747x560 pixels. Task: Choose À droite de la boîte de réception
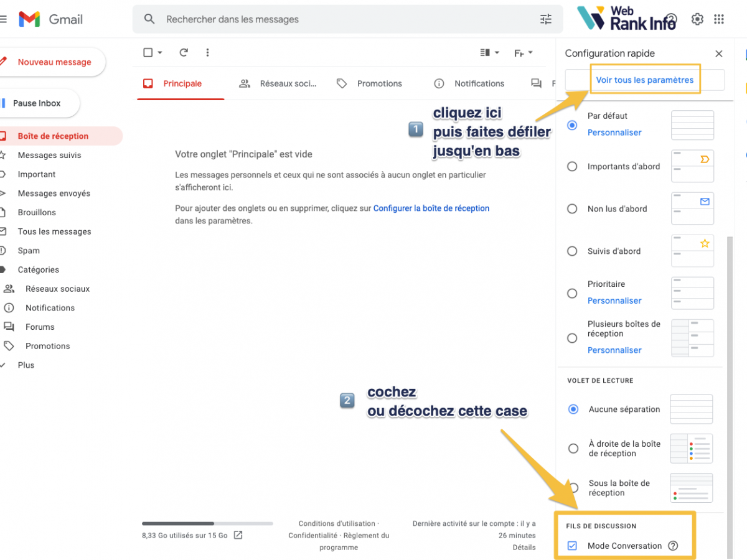pyautogui.click(x=573, y=449)
